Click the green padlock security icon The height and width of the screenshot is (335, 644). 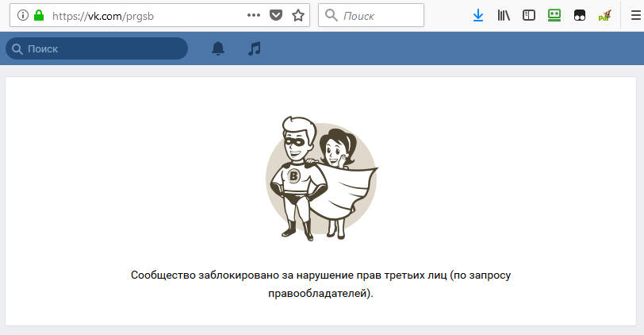pos(39,16)
